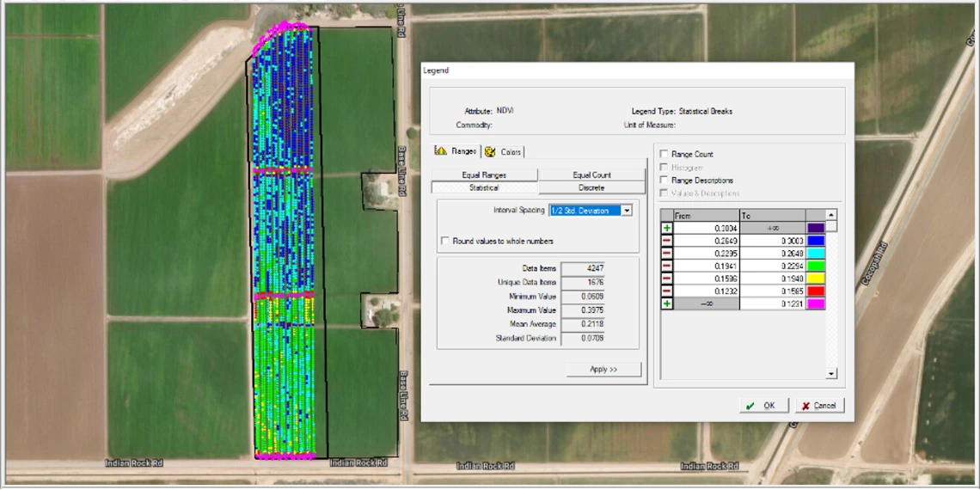Toggle Round values to whole numbers

445,242
